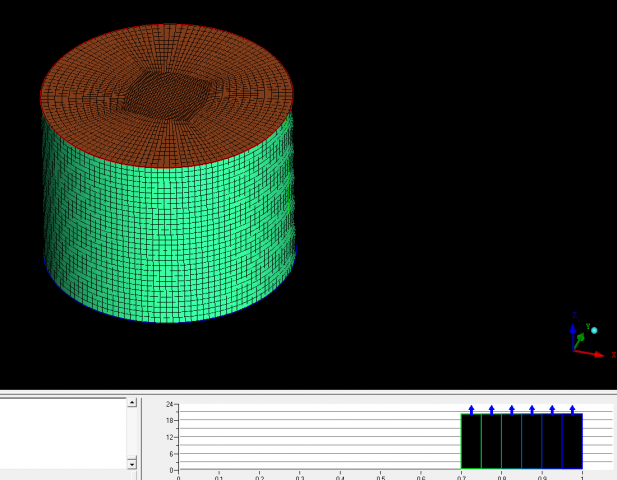Screen dimensions: 617x480
Task: Select the second blue arrow marker from the left
Action: 491,409
